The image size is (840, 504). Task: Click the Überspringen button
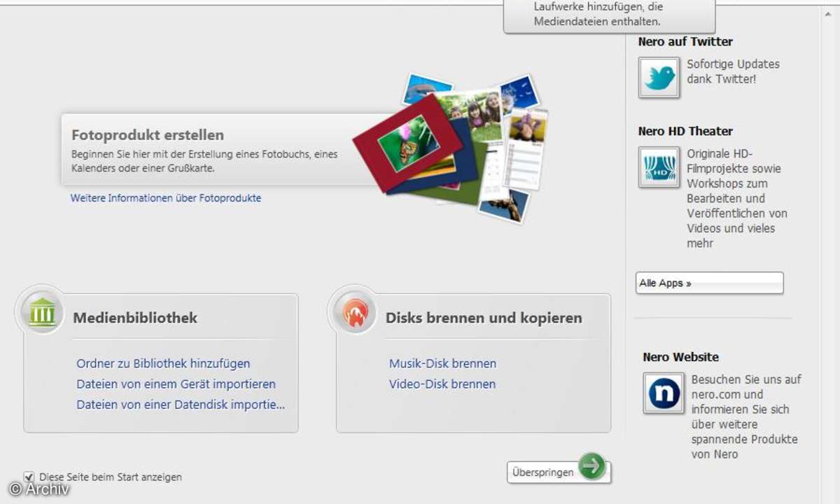click(559, 472)
